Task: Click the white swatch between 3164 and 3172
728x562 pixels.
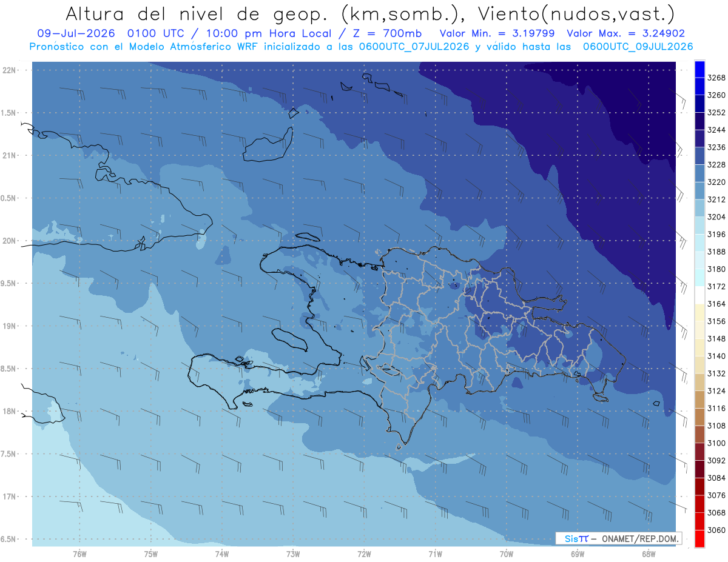Action: pyautogui.click(x=699, y=295)
